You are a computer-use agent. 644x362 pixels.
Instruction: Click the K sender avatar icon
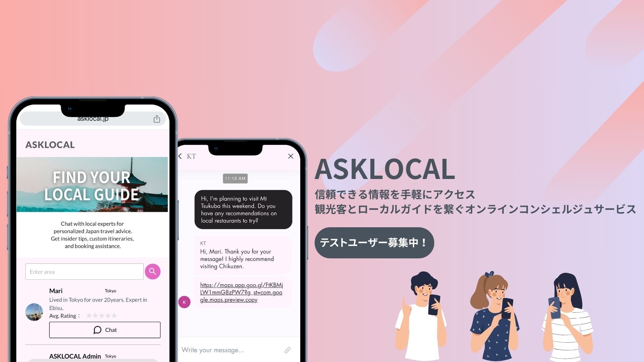point(185,302)
